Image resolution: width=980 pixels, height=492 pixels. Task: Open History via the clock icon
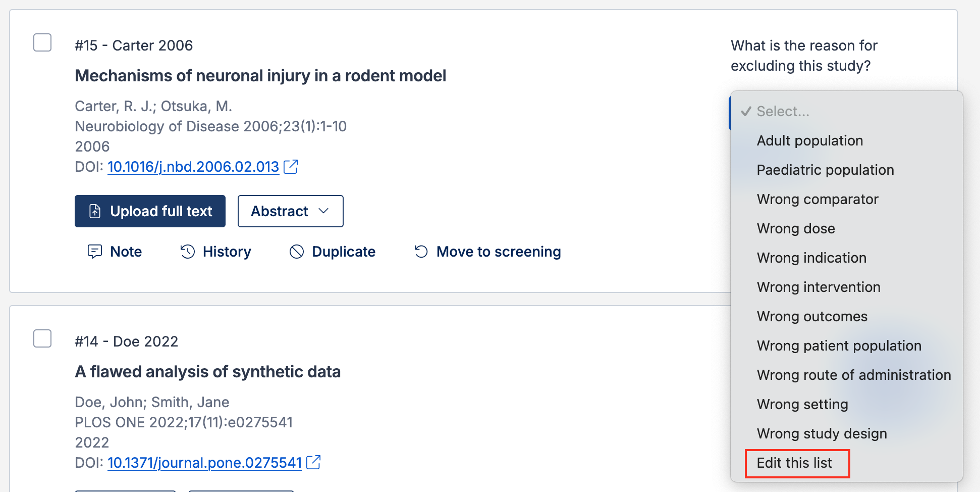coord(187,252)
